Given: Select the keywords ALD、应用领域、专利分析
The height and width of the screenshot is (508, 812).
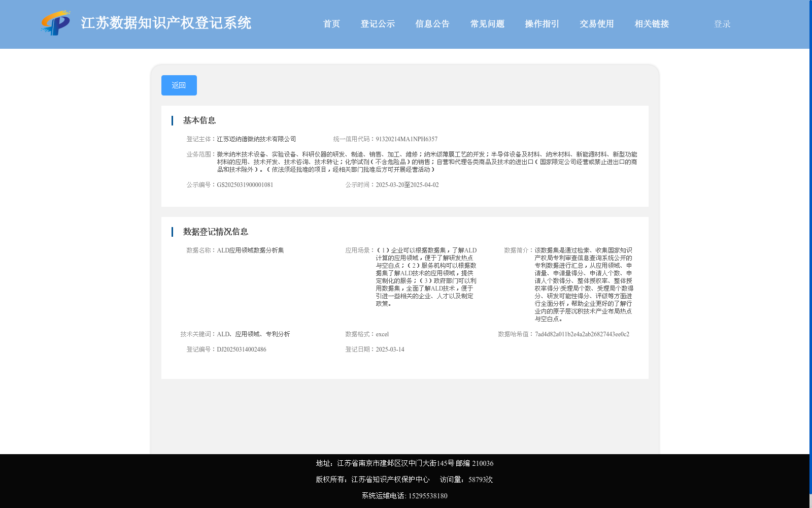Looking at the screenshot, I should 253,334.
